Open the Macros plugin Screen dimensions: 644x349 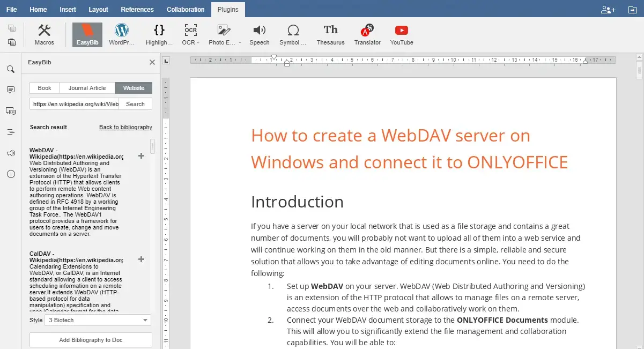(45, 35)
